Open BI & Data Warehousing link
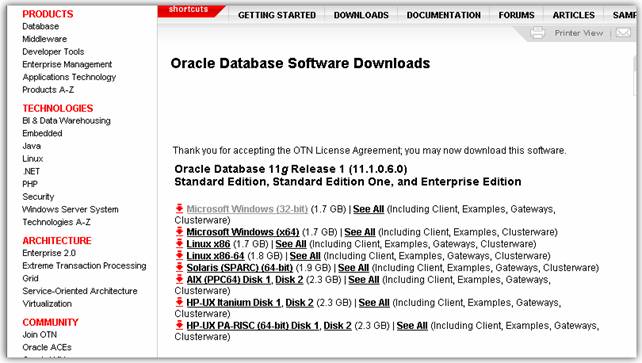This screenshot has width=642, height=363. tap(66, 121)
